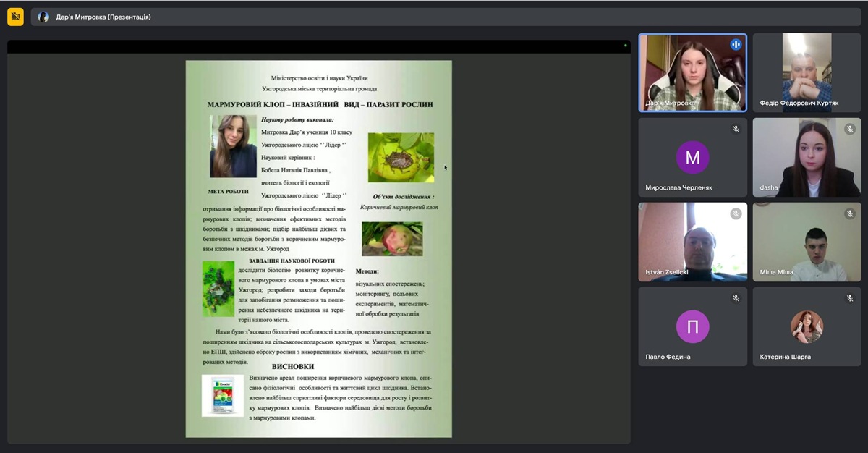Click the purple M avatar of Мирослава Черленяк
This screenshot has width=868, height=453.
692,157
